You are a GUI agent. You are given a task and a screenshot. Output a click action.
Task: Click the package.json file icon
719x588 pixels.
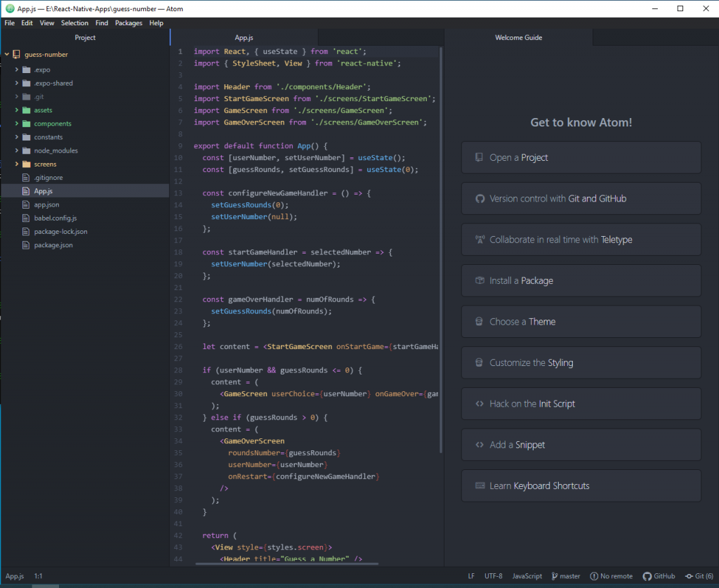26,245
